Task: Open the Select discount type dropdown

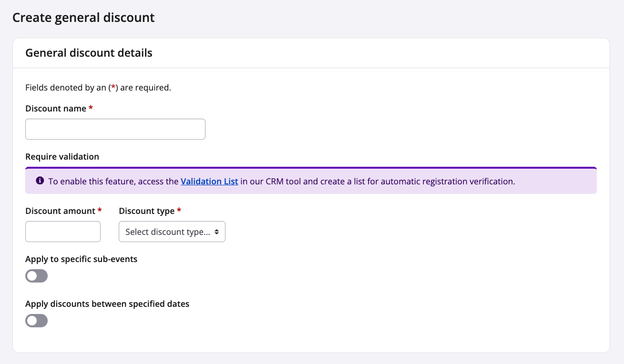Action: pos(167,232)
